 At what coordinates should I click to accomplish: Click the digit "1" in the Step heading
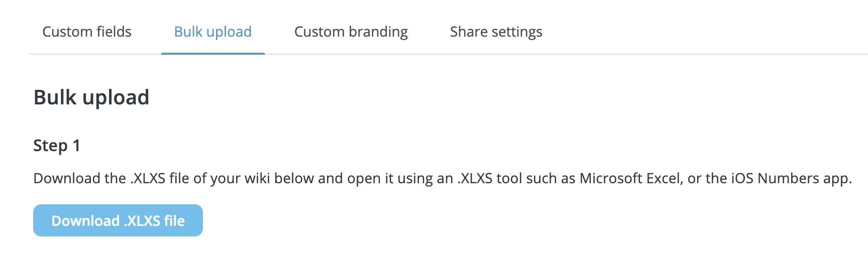coord(76,146)
